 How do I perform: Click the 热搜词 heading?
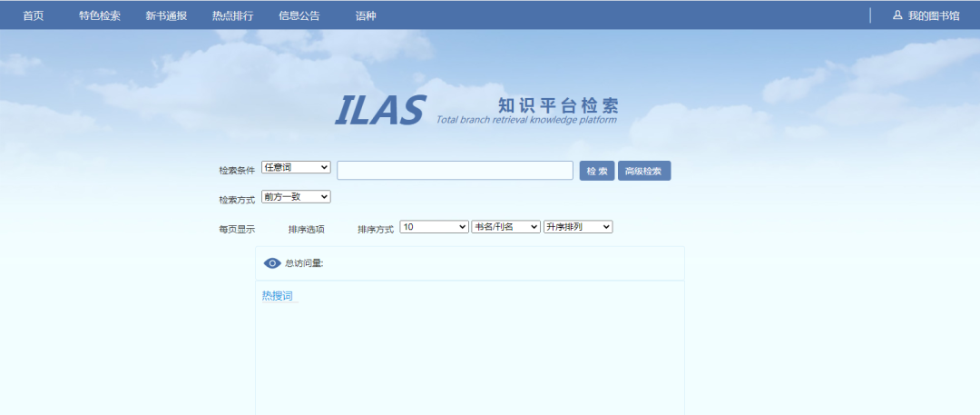278,296
